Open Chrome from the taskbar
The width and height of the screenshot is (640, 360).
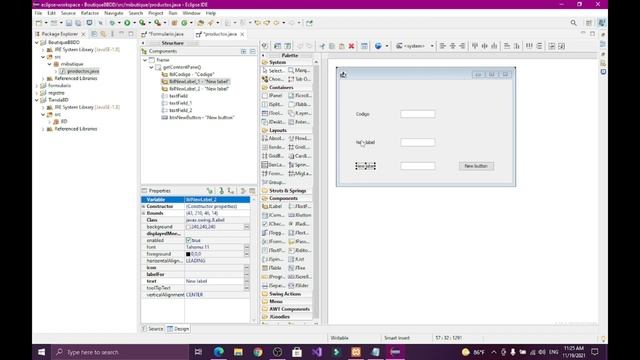[x=258, y=352]
